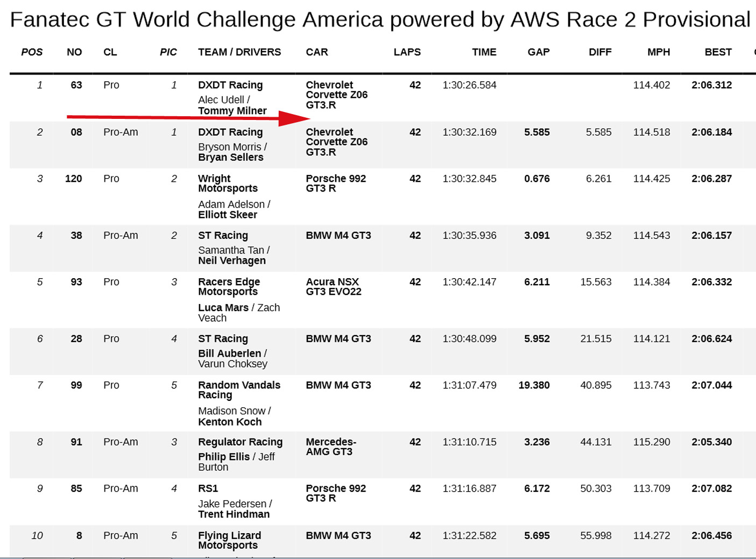Click the NO column header
The image size is (756, 559).
(x=74, y=52)
